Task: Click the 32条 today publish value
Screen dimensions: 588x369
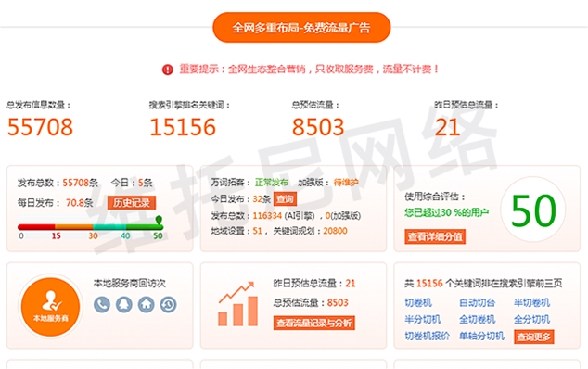Action: 262,199
